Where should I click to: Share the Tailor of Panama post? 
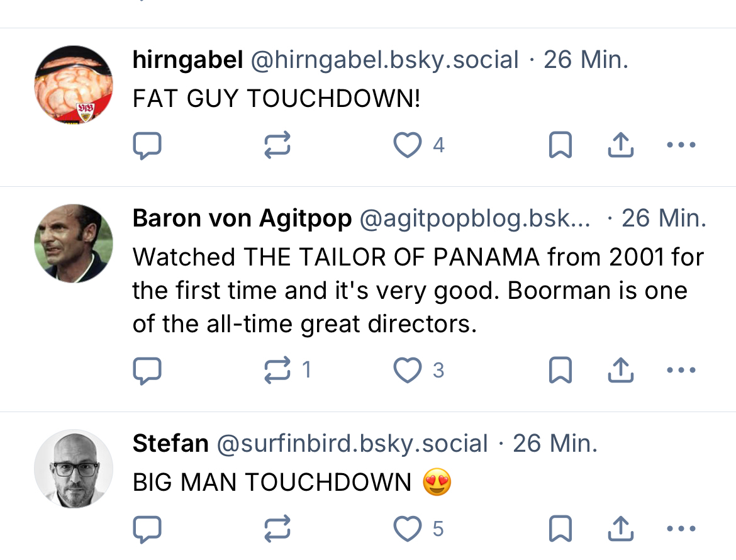click(620, 371)
